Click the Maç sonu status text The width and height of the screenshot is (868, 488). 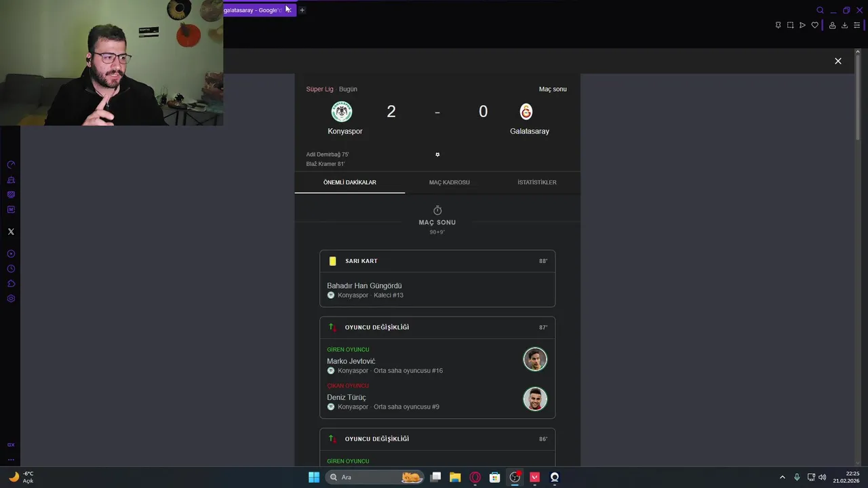553,89
